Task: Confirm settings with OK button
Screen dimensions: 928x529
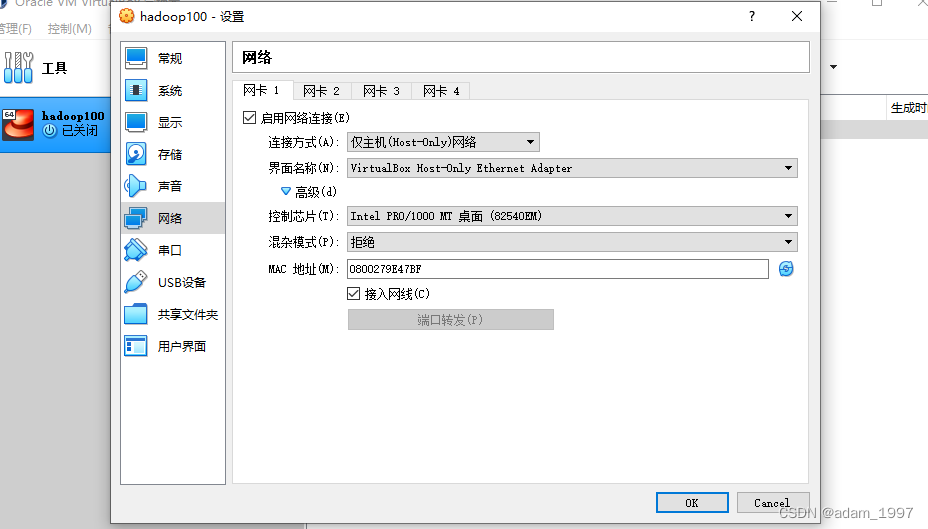Action: tap(692, 503)
